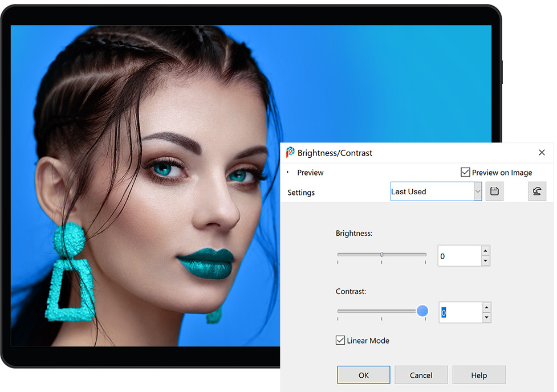Screen dimensions: 557x392
Task: Decrease Brightness with the down spinner arrow
Action: click(486, 260)
